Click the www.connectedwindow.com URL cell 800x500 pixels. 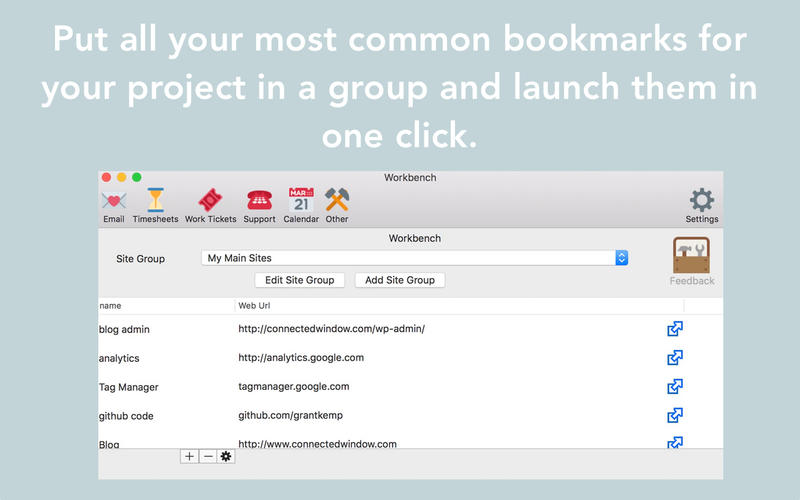click(x=317, y=443)
